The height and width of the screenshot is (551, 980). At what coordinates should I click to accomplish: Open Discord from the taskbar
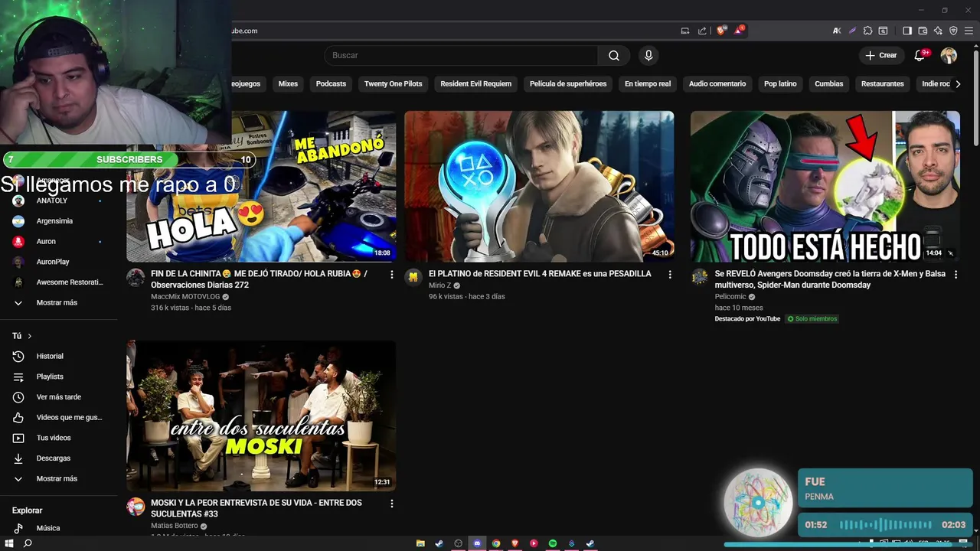coord(477,543)
